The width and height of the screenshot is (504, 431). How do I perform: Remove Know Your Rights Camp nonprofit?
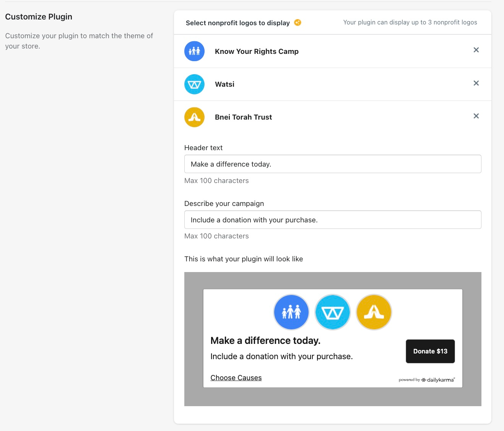(476, 50)
